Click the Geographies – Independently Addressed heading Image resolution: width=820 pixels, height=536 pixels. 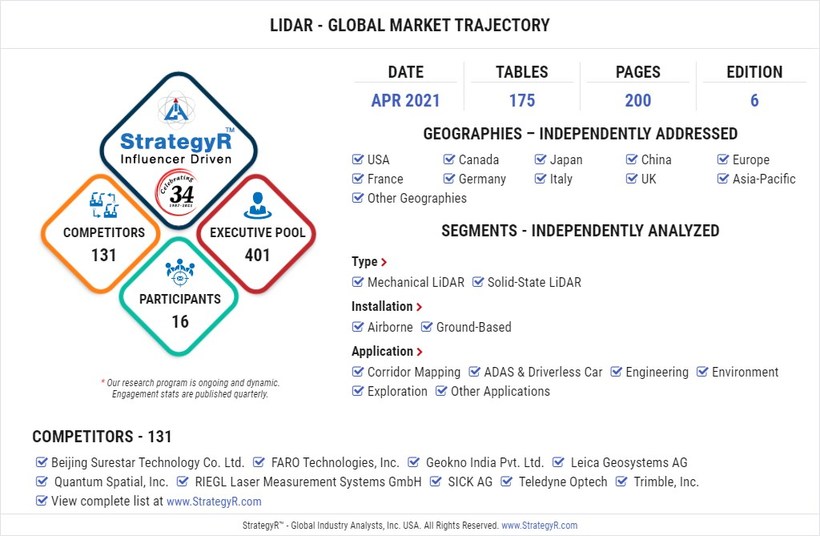pyautogui.click(x=580, y=134)
